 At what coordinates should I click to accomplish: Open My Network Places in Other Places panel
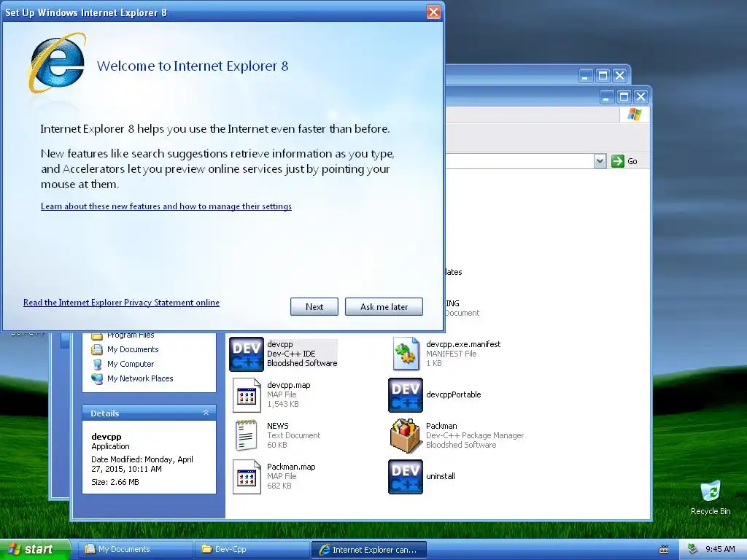point(132,378)
